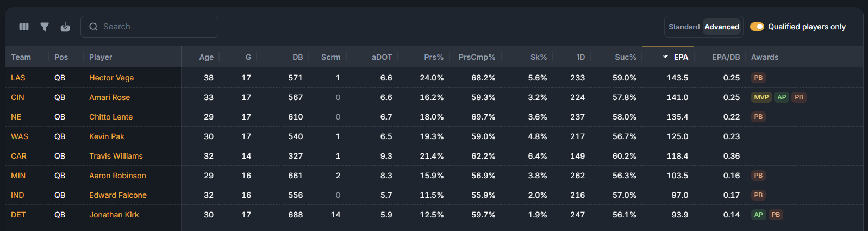This screenshot has height=231, width=868.
Task: Sort by the EPA/DB column header
Action: [x=726, y=57]
